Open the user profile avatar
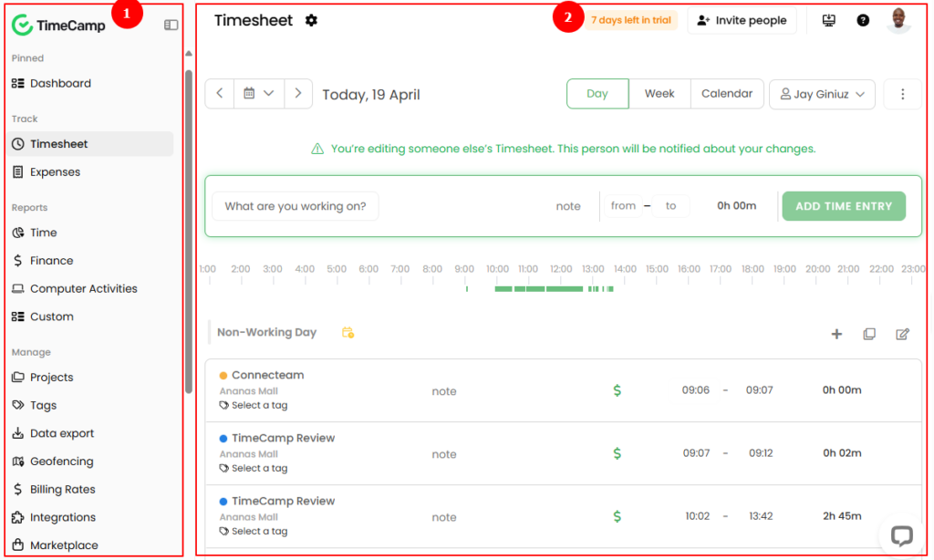 [x=898, y=20]
